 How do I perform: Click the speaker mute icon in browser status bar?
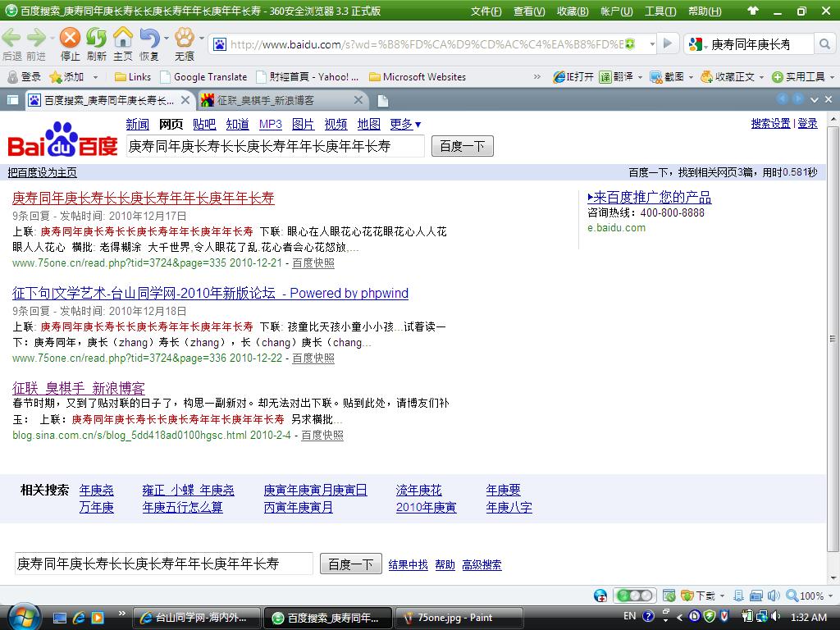coord(774,596)
